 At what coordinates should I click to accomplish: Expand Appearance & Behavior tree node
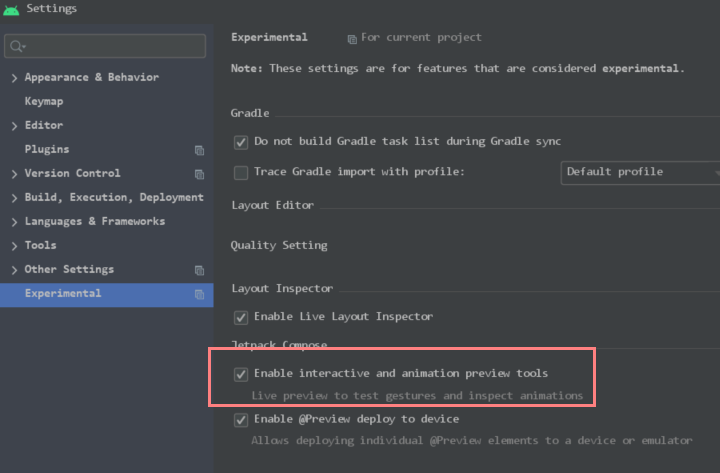click(x=14, y=78)
